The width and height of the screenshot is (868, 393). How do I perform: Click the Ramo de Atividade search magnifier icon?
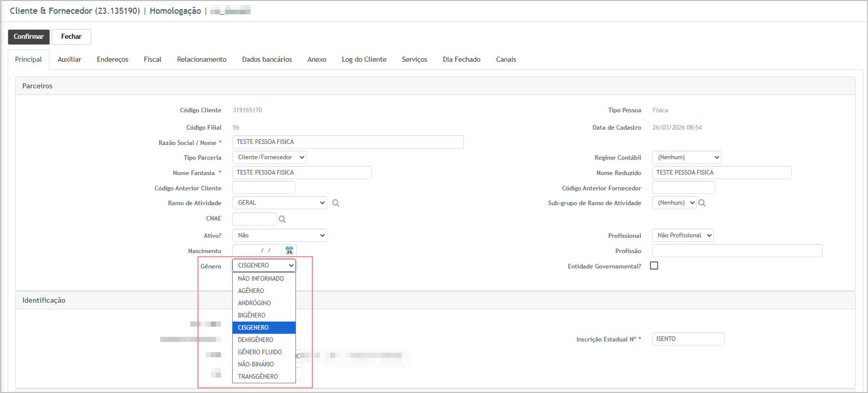[x=336, y=203]
